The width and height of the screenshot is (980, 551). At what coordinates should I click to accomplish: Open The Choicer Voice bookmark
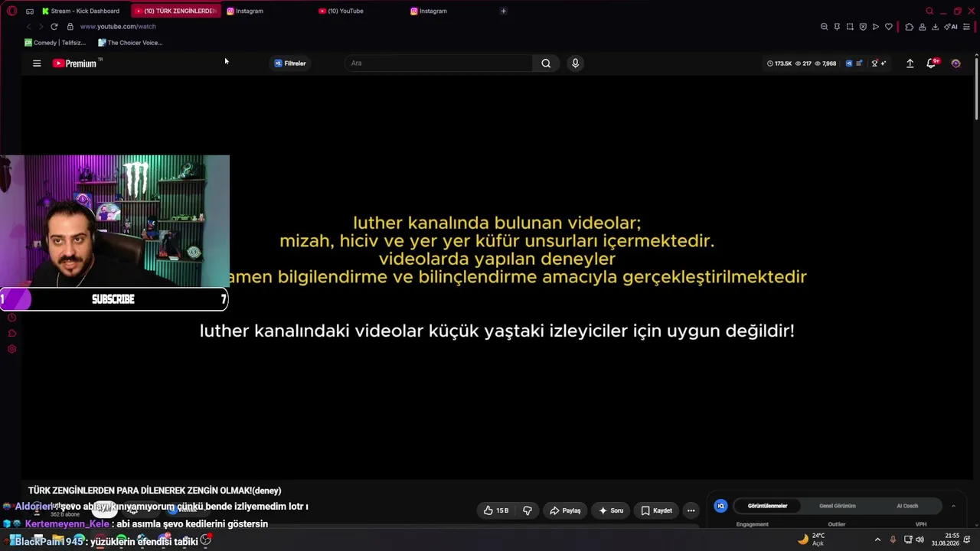[130, 43]
